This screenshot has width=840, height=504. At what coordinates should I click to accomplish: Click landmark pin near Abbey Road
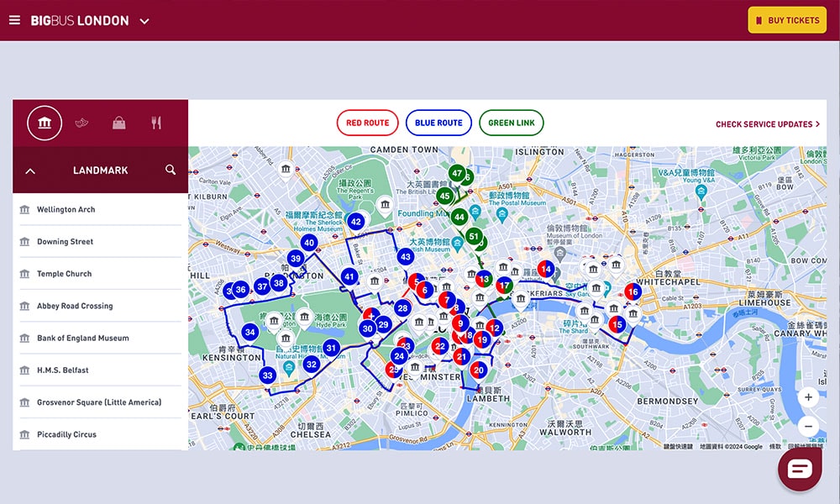click(x=286, y=169)
